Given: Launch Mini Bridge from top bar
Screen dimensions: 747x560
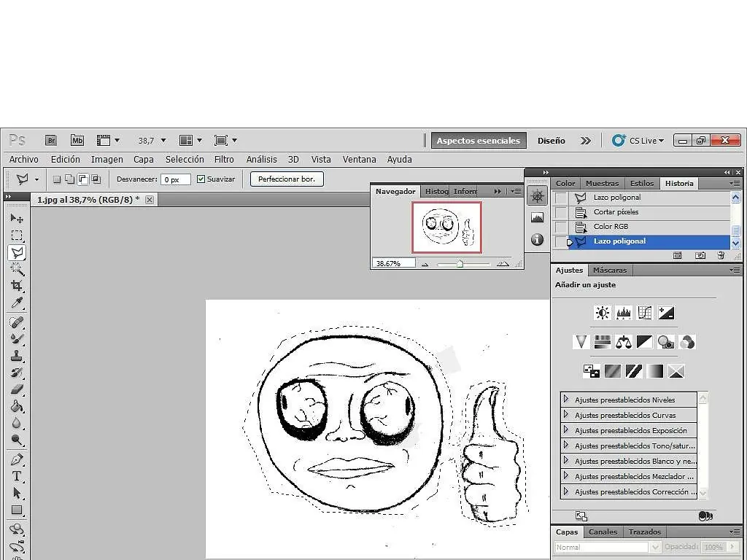Looking at the screenshot, I should (77, 141).
